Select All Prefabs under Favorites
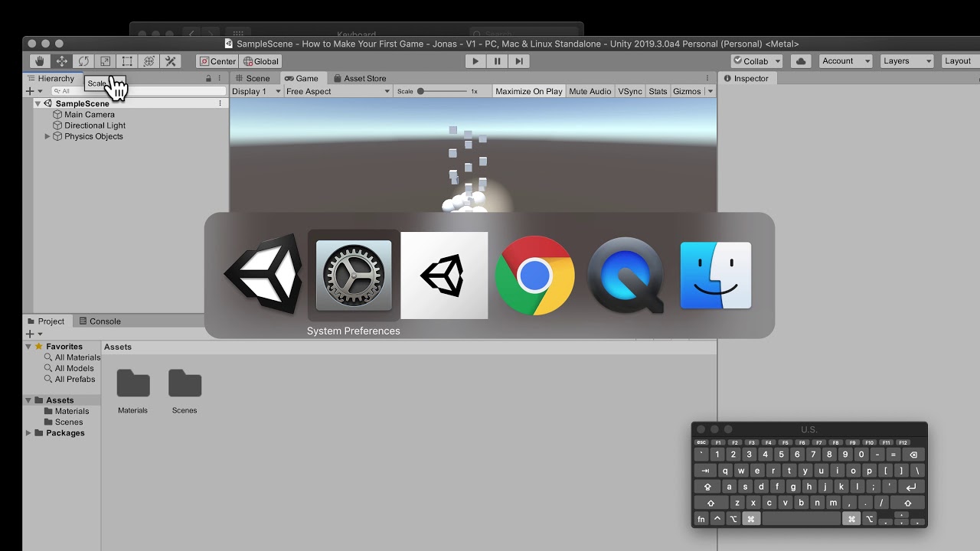 click(x=75, y=380)
